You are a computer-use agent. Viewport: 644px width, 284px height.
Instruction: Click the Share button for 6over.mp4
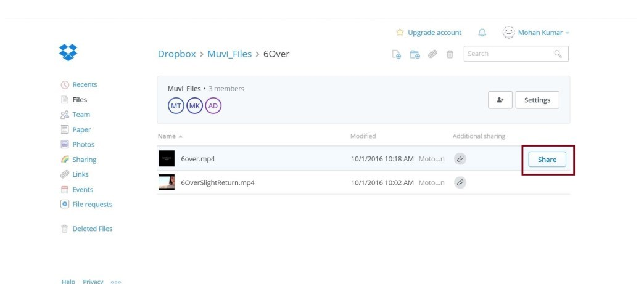[x=547, y=160]
